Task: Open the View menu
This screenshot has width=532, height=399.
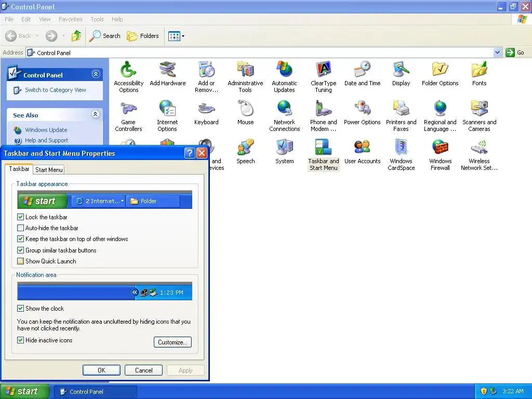Action: tap(45, 19)
